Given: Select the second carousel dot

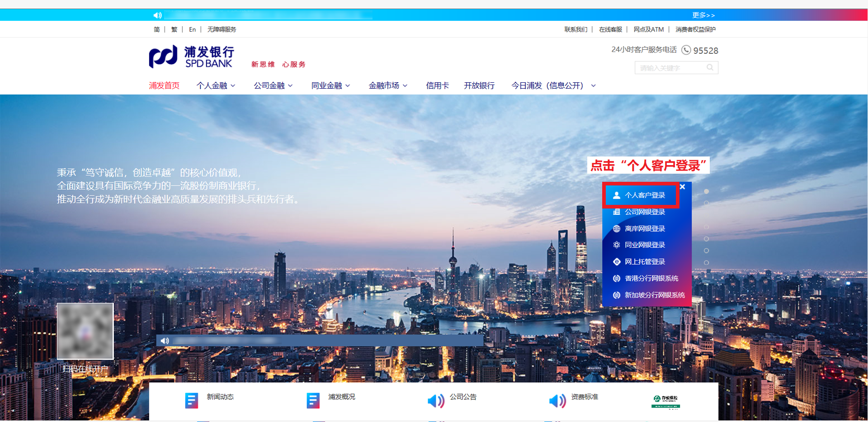Looking at the screenshot, I should coord(706,204).
